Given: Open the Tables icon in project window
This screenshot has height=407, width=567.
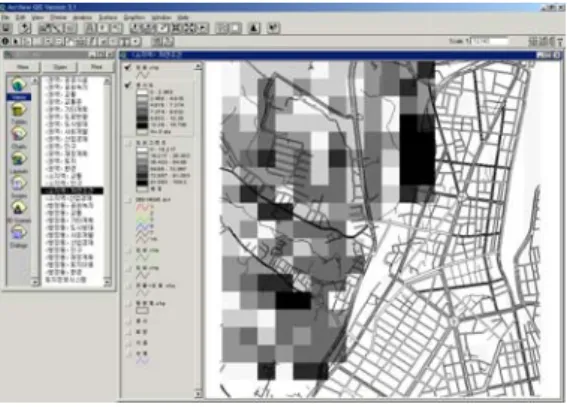Looking at the screenshot, I should point(18,113).
